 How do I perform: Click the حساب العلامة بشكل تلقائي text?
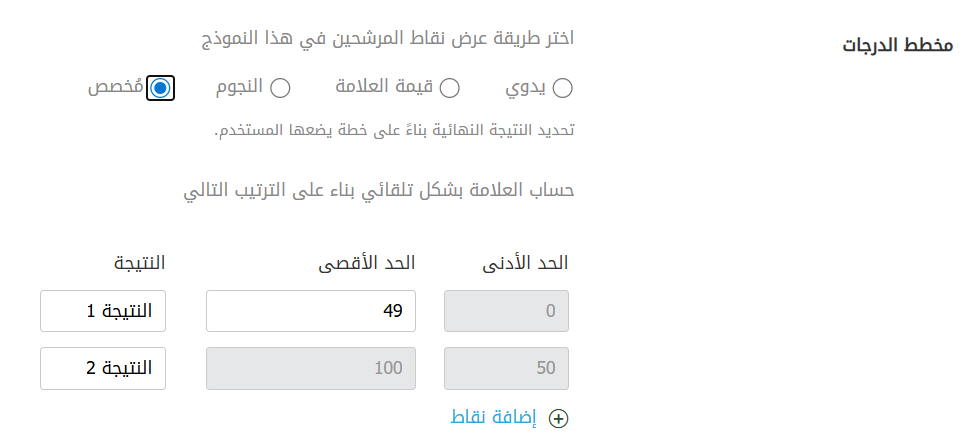(381, 190)
